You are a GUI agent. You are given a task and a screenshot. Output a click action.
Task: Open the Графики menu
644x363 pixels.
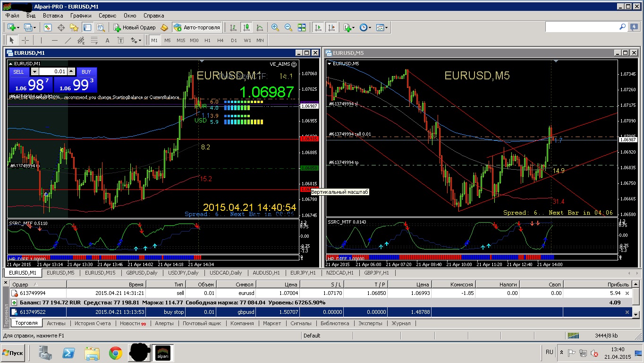click(81, 15)
